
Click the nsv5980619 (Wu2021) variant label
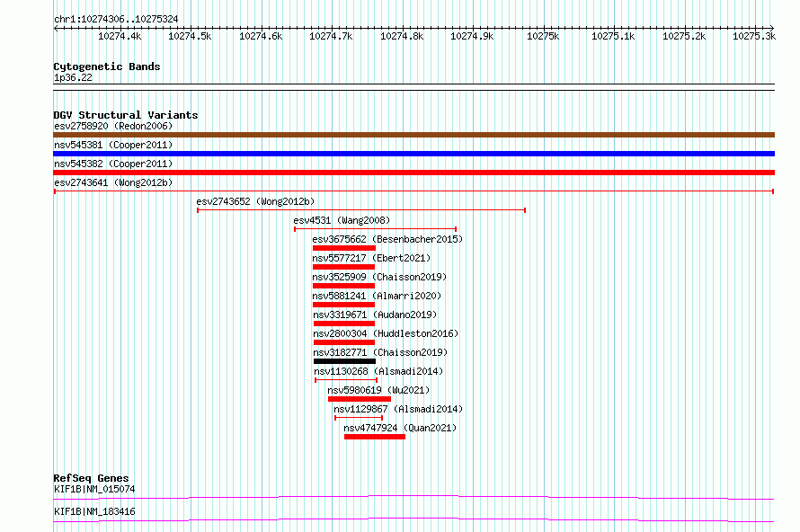[378, 390]
